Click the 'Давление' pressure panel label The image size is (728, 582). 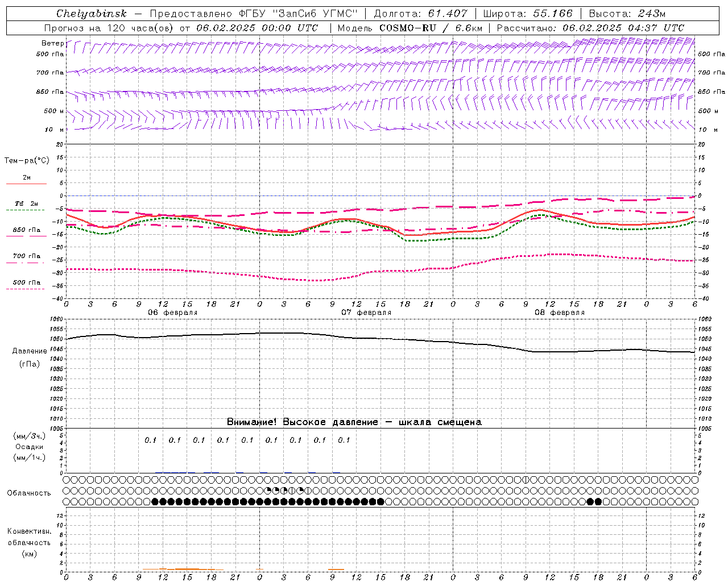(x=30, y=351)
